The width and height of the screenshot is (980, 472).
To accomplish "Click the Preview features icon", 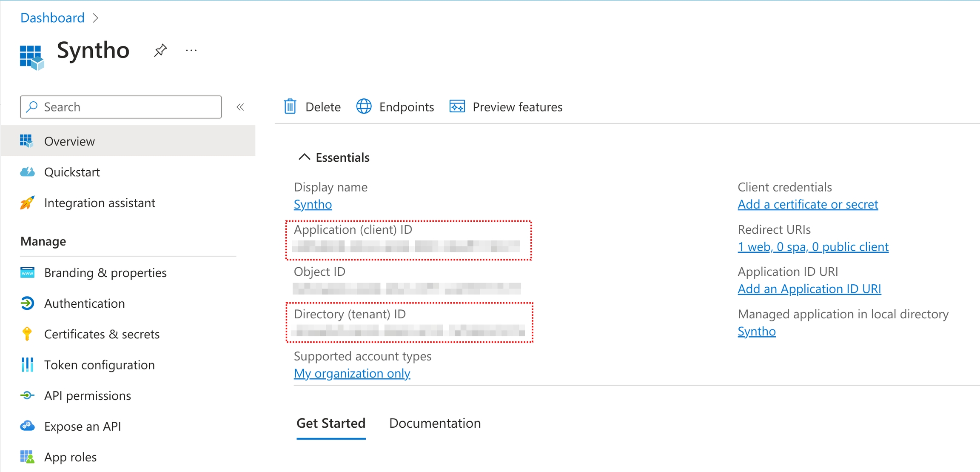I will [x=457, y=107].
